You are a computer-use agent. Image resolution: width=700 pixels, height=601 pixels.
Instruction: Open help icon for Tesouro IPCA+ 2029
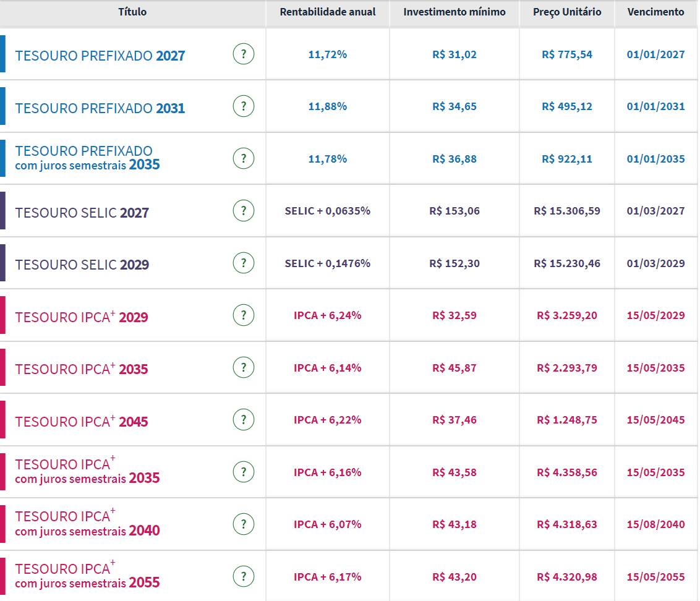[x=244, y=315]
